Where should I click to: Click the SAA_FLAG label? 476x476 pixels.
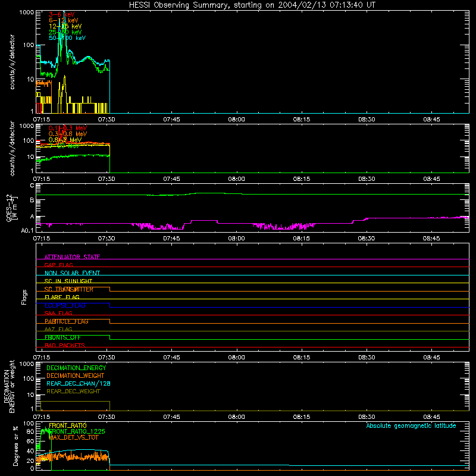pos(58,313)
